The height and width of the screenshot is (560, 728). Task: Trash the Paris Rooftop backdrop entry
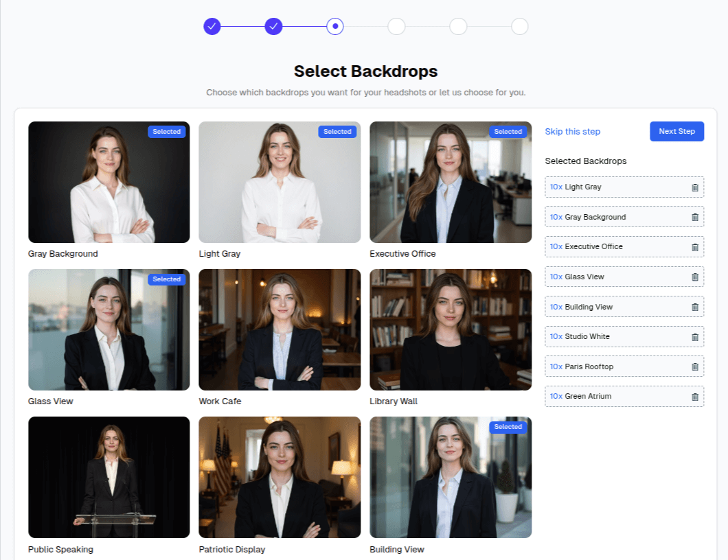coord(694,367)
